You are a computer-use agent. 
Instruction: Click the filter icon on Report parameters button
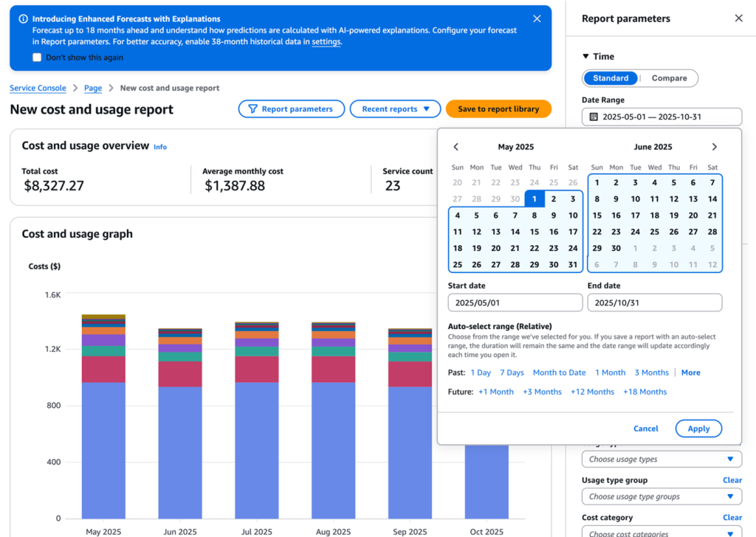[x=252, y=109]
